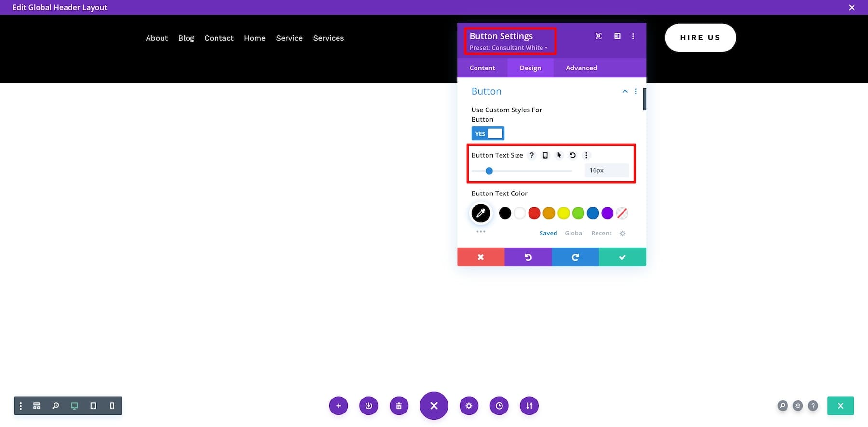Open builder toolbar options menu
Screen dimensions: 868x427
click(x=21, y=406)
